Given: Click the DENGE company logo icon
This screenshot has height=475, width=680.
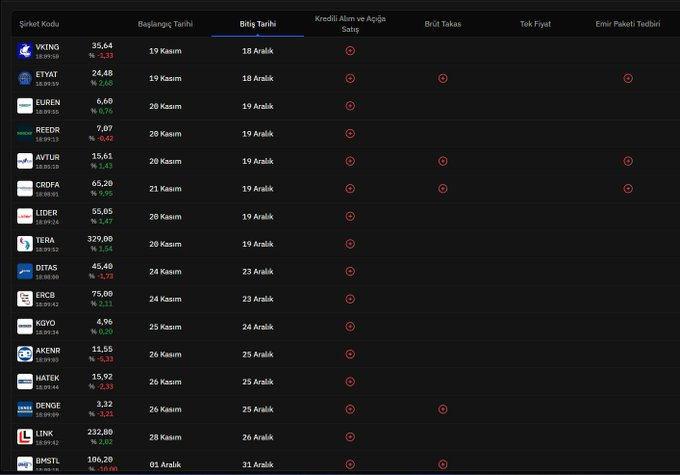Looking at the screenshot, I should [x=25, y=409].
